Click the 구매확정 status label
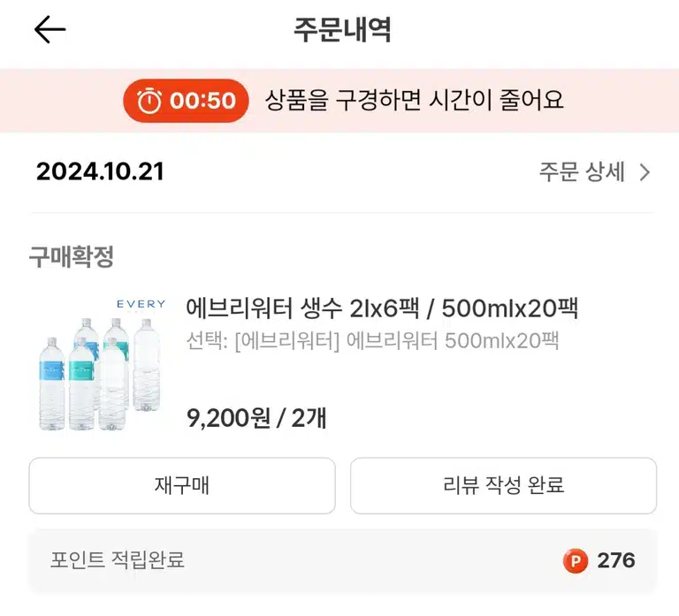Image resolution: width=679 pixels, height=616 pixels. 72,256
